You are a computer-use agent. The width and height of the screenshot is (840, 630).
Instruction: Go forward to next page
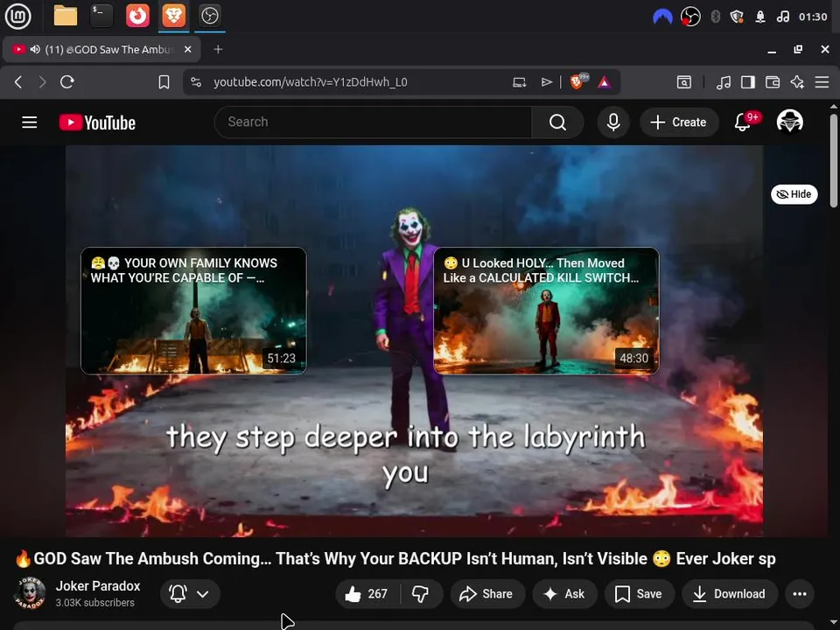(x=42, y=82)
